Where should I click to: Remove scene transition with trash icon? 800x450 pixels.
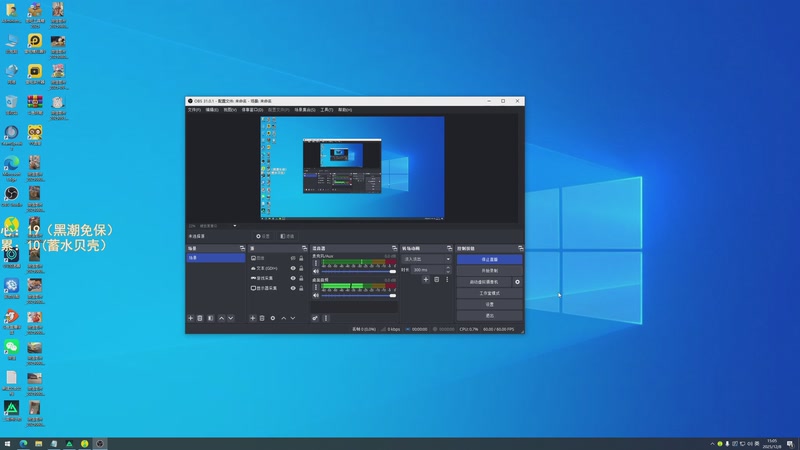coord(436,280)
